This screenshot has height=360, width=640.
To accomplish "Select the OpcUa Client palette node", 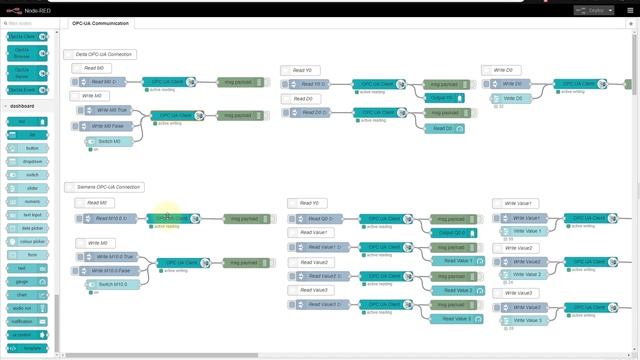I will [x=27, y=37].
